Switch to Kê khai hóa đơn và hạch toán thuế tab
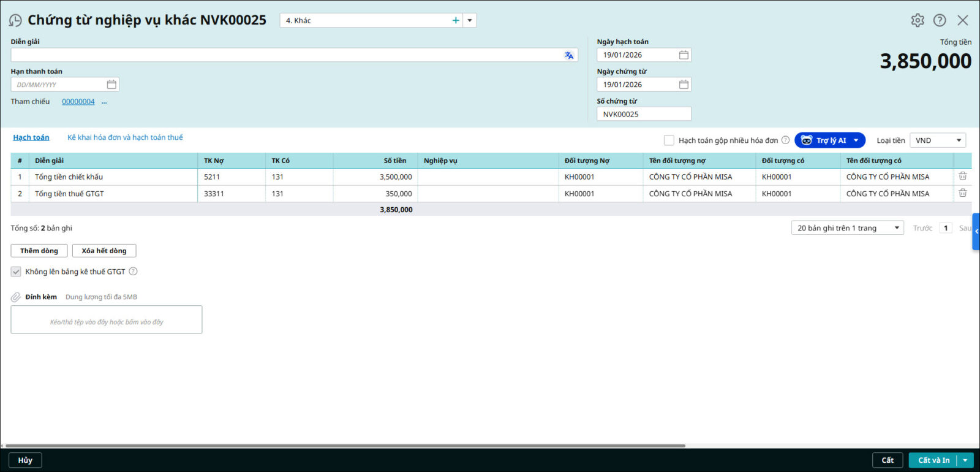The image size is (980, 472). (x=125, y=137)
